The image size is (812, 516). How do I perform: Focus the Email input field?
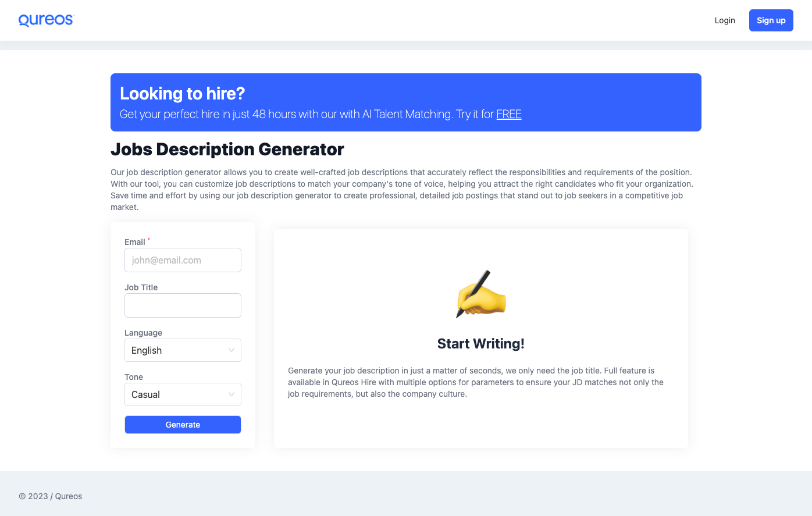[183, 260]
